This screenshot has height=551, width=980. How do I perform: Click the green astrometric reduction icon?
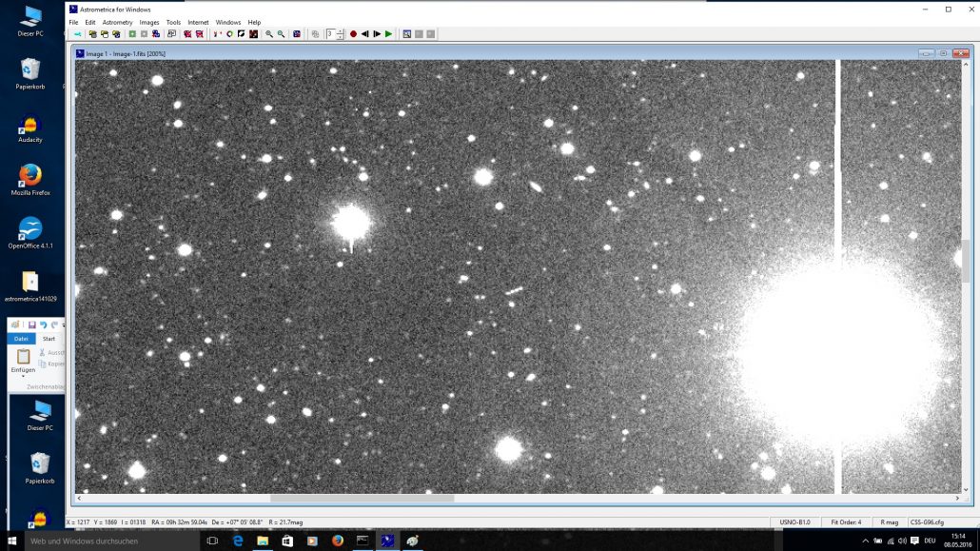tap(132, 34)
